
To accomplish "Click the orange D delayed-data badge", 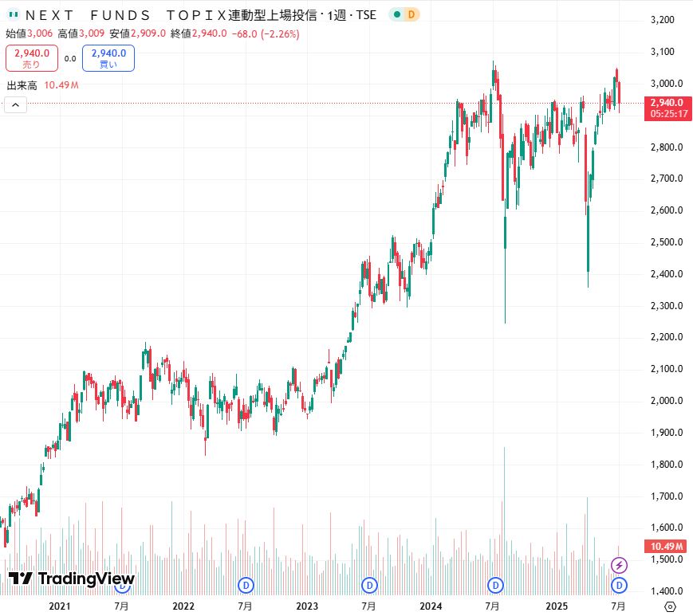I will click(x=411, y=14).
